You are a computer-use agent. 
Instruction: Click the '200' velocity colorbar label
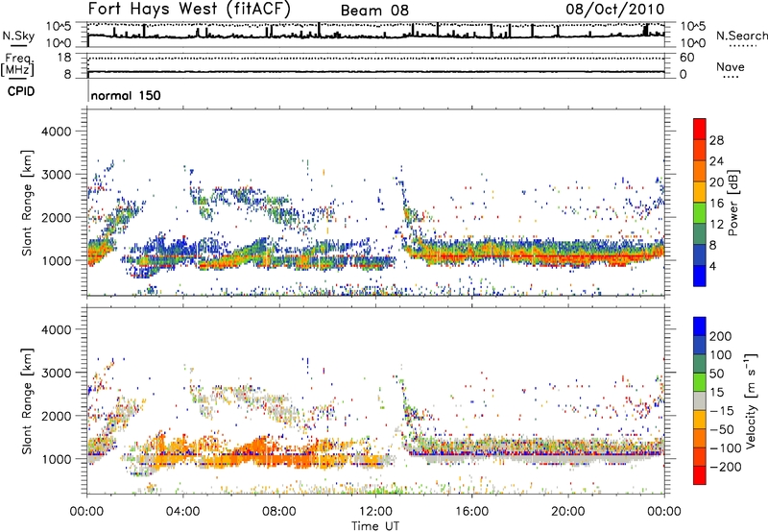click(721, 336)
